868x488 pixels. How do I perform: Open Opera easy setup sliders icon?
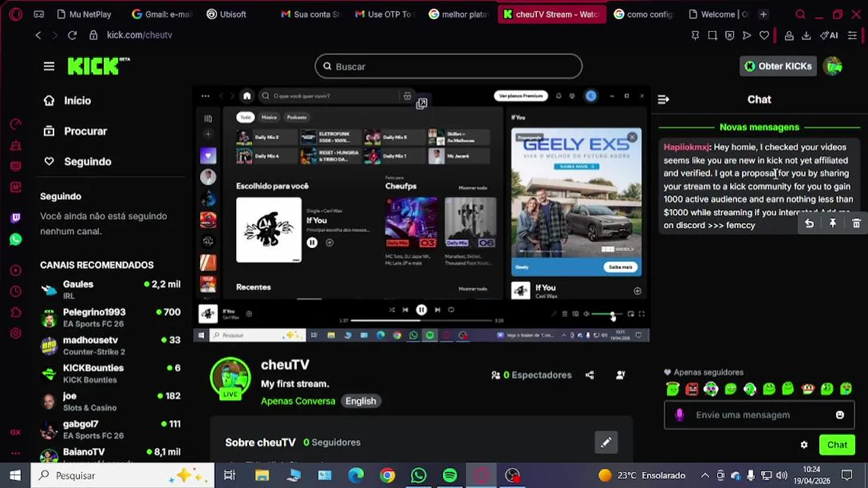(852, 35)
